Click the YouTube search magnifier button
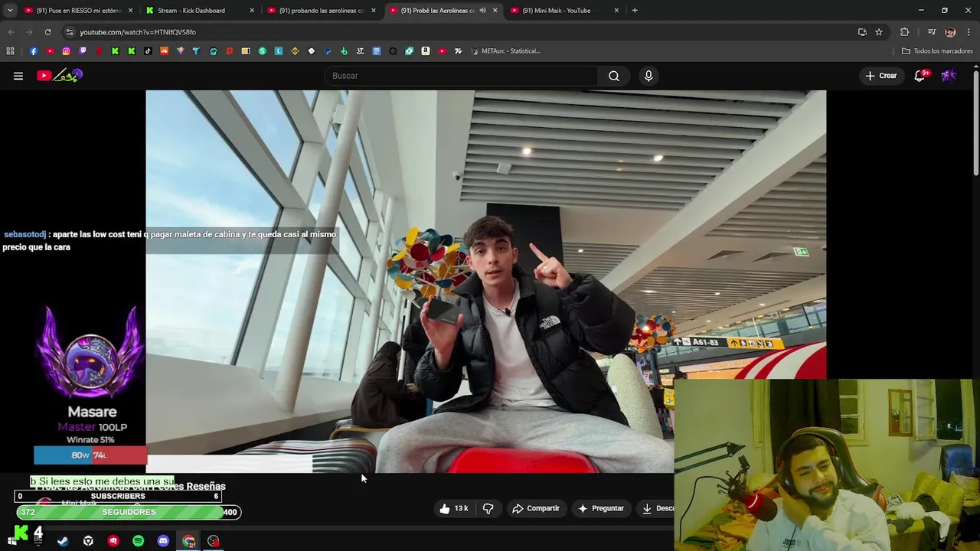The width and height of the screenshot is (980, 551). tap(614, 76)
